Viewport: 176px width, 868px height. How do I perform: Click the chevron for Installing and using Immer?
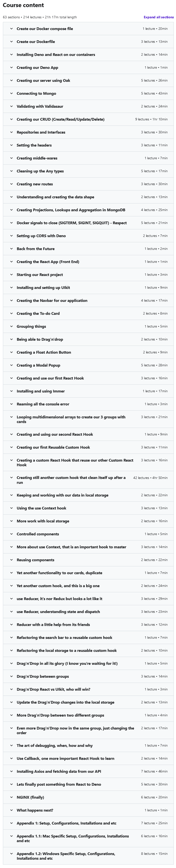click(x=11, y=391)
